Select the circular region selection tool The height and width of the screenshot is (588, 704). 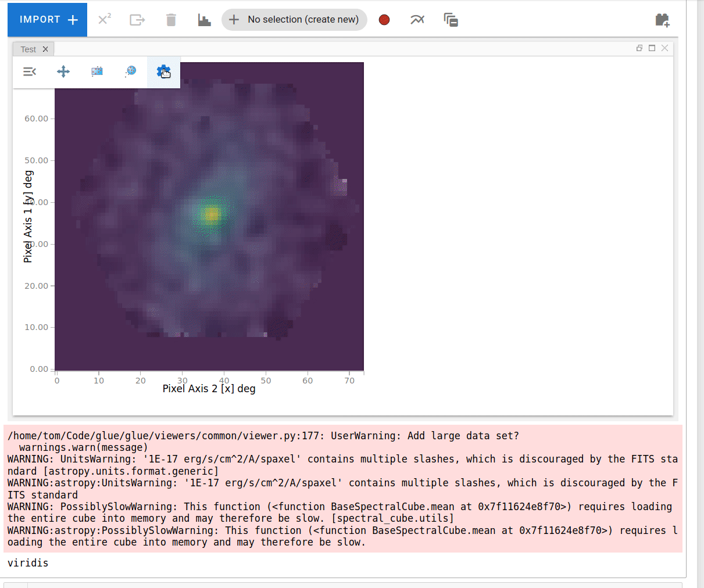(130, 71)
